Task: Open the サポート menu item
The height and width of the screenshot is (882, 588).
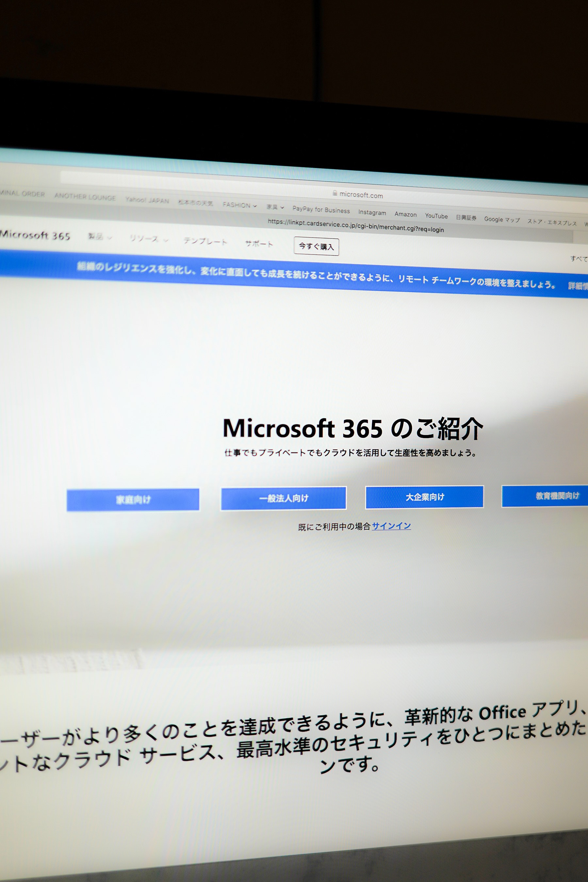Action: (259, 244)
